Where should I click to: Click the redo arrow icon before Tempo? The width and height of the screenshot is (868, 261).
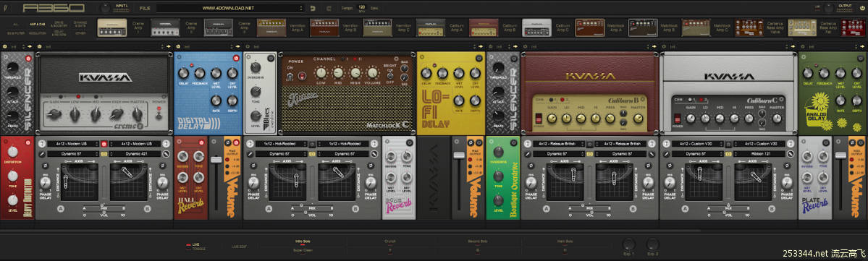(x=329, y=8)
